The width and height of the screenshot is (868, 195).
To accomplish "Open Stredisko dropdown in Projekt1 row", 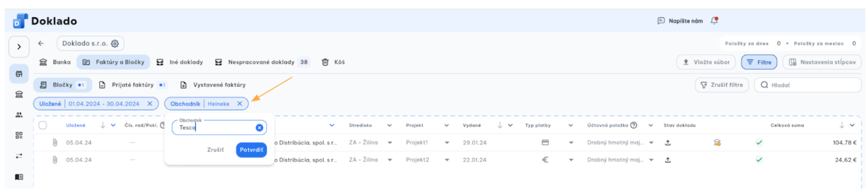I will [390, 143].
